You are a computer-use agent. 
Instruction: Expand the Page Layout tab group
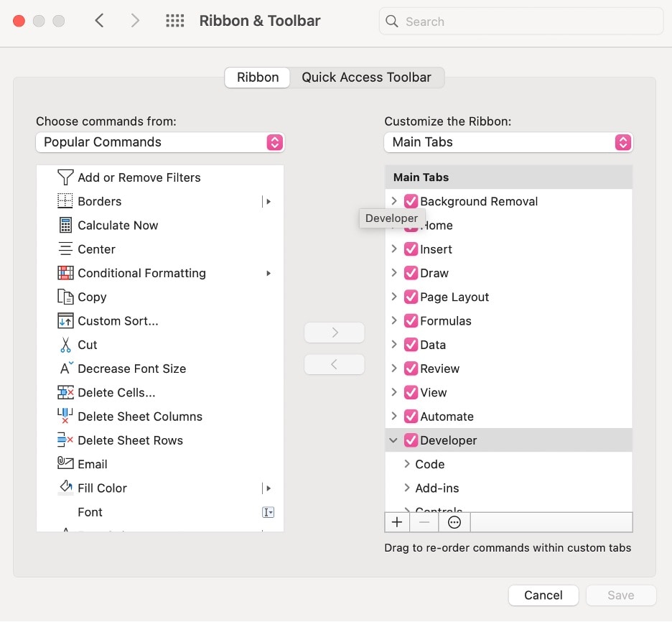pos(393,297)
